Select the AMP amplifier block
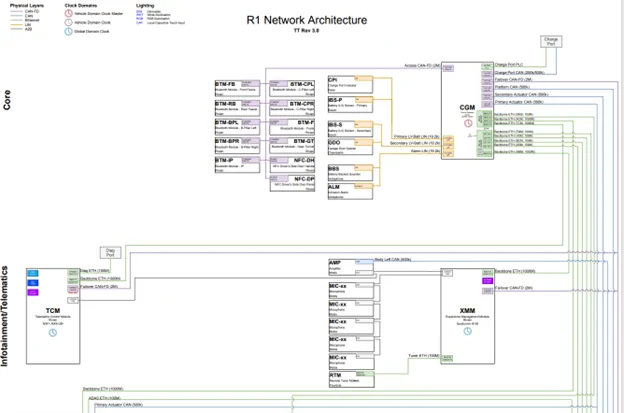This screenshot has height=413, width=624. point(351,267)
